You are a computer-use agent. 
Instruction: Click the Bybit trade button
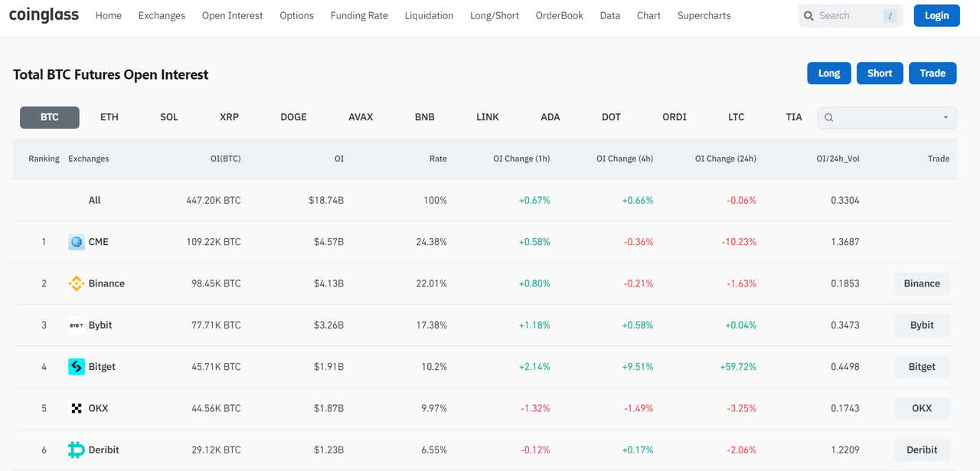pos(922,325)
